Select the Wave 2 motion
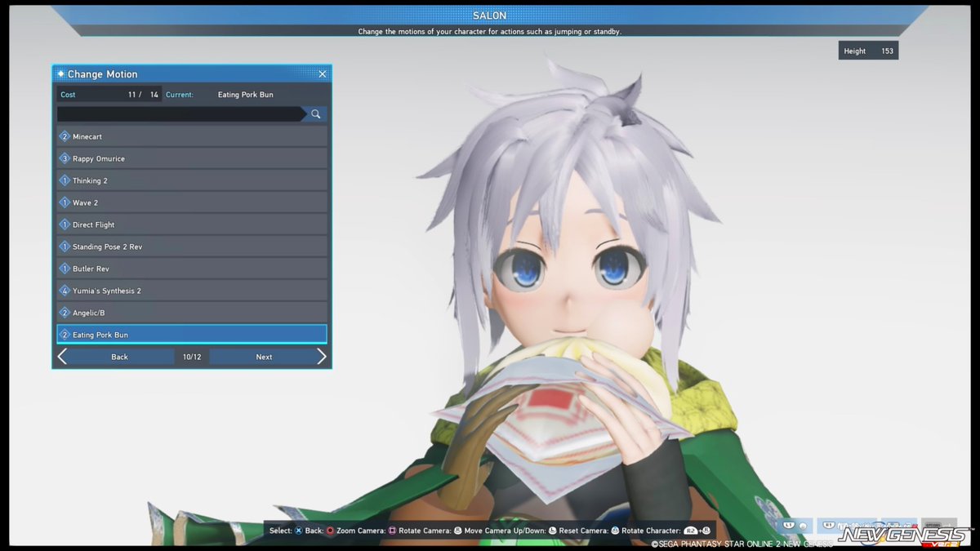Image resolution: width=980 pixels, height=551 pixels. [x=192, y=202]
